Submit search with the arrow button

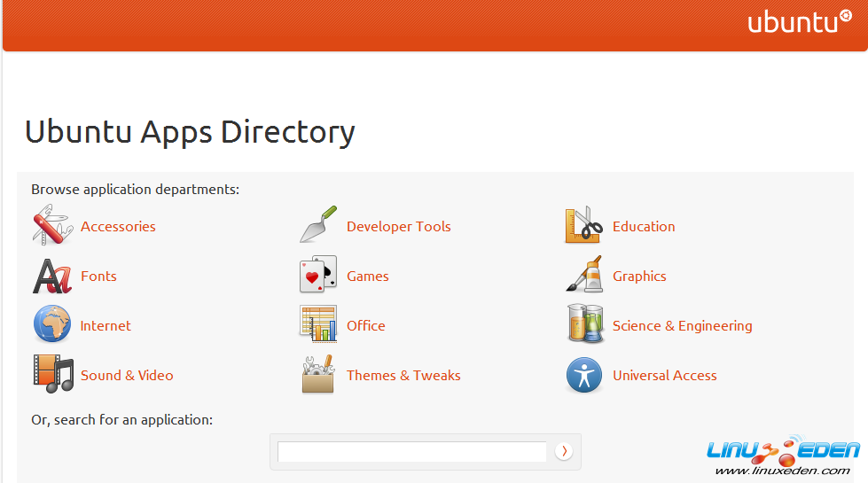pyautogui.click(x=564, y=451)
